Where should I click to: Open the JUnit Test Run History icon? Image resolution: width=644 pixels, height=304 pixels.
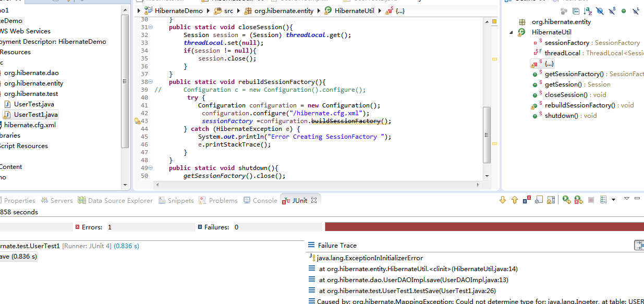point(604,200)
